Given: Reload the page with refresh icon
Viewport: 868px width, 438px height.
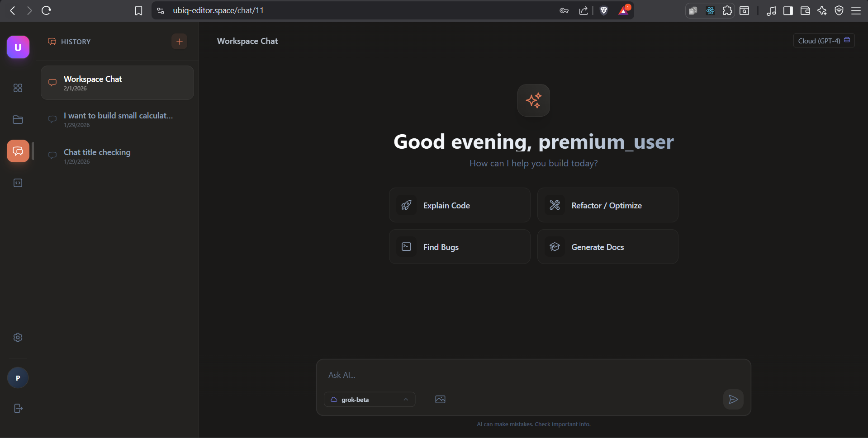Looking at the screenshot, I should tap(46, 10).
